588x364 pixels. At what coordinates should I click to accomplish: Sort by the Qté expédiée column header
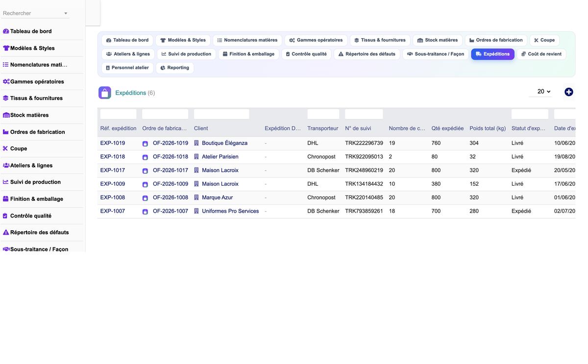(447, 128)
